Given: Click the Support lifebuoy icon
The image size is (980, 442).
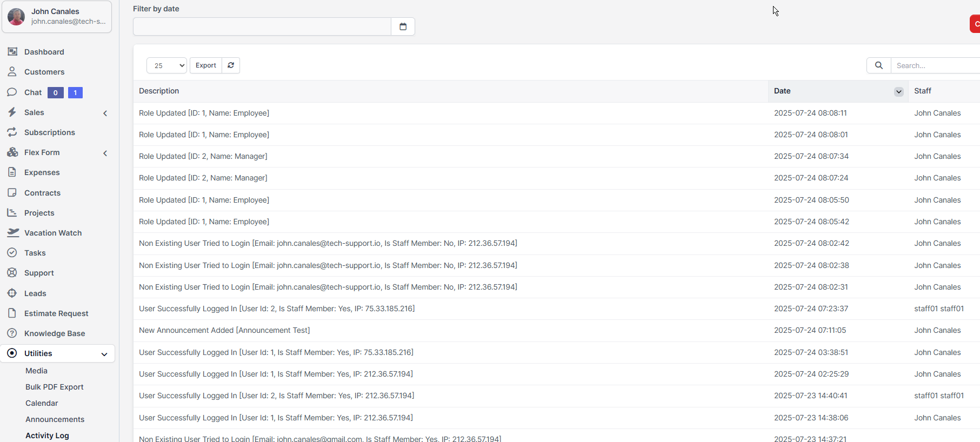Looking at the screenshot, I should click(x=12, y=273).
